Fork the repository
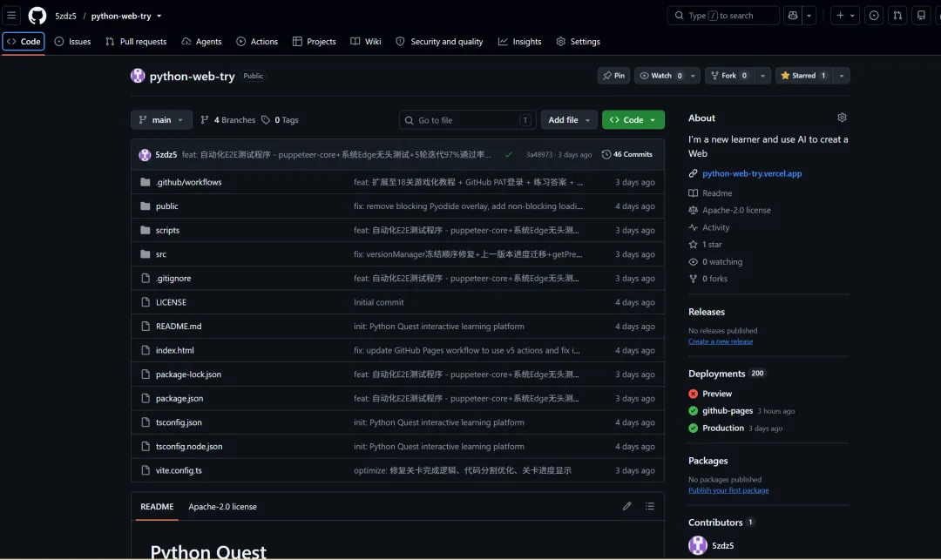Image resolution: width=941 pixels, height=560 pixels. click(x=730, y=76)
